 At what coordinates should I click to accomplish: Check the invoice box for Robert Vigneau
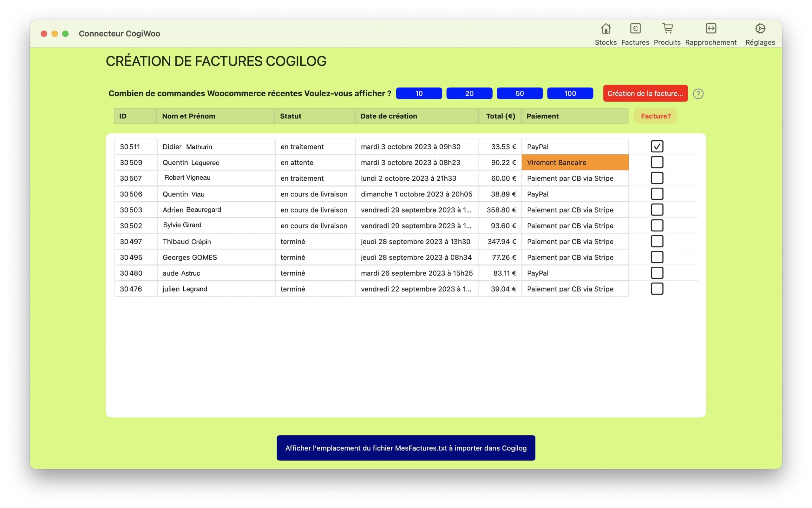657,178
